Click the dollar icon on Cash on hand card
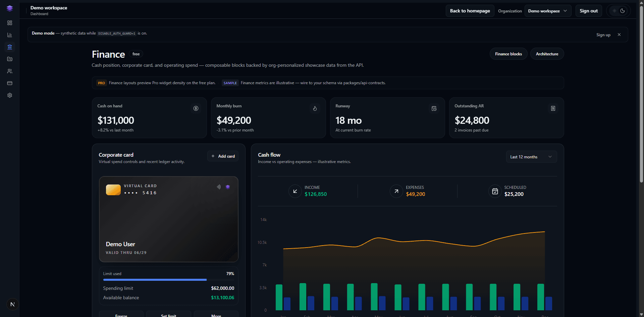The width and height of the screenshot is (644, 317). point(196,108)
